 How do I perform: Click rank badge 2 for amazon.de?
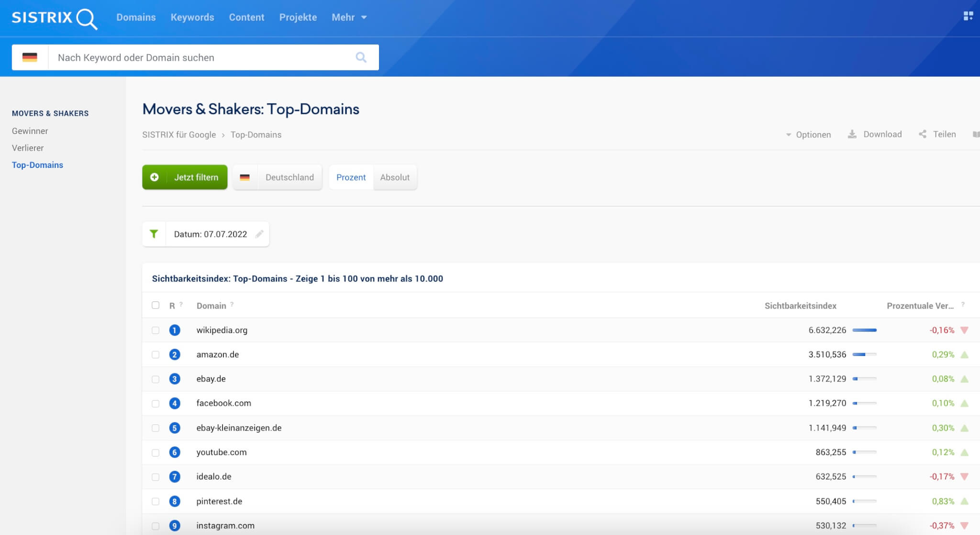pos(175,355)
